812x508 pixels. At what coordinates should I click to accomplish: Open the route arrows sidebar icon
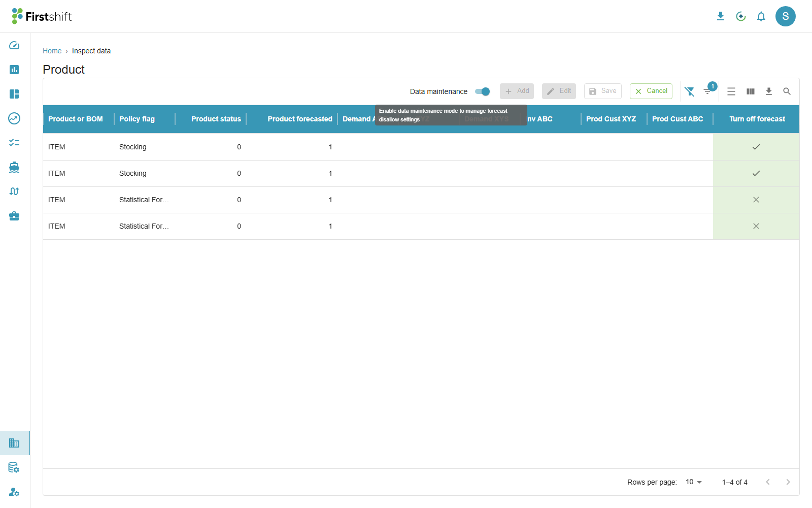[14, 192]
